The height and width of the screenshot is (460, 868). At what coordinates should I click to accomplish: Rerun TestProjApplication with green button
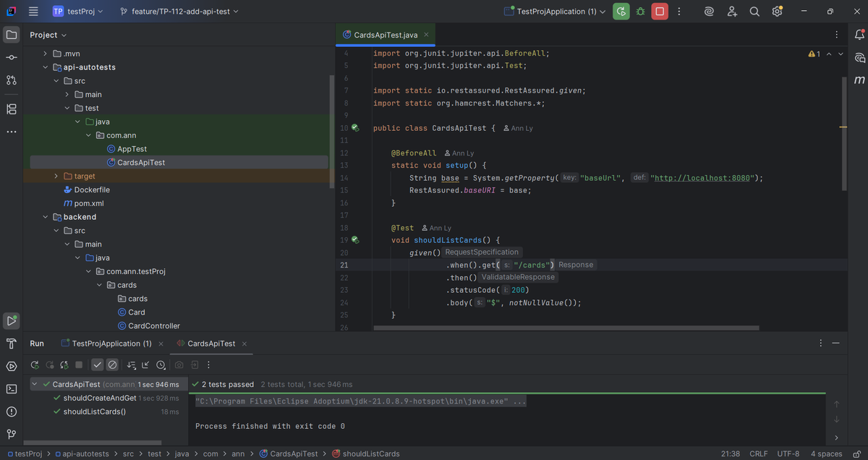621,12
